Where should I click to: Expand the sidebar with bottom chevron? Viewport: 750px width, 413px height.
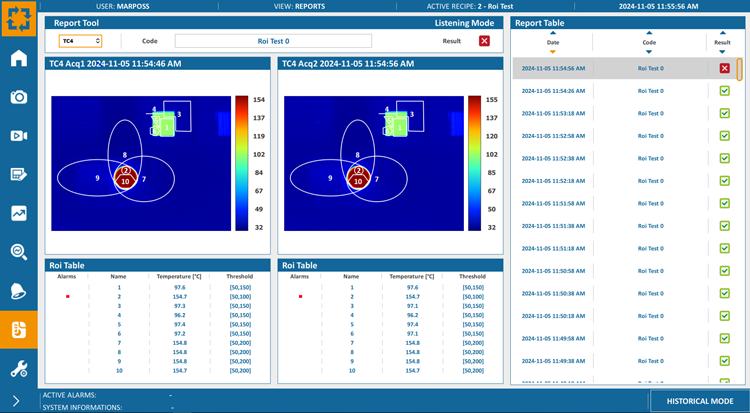18,401
